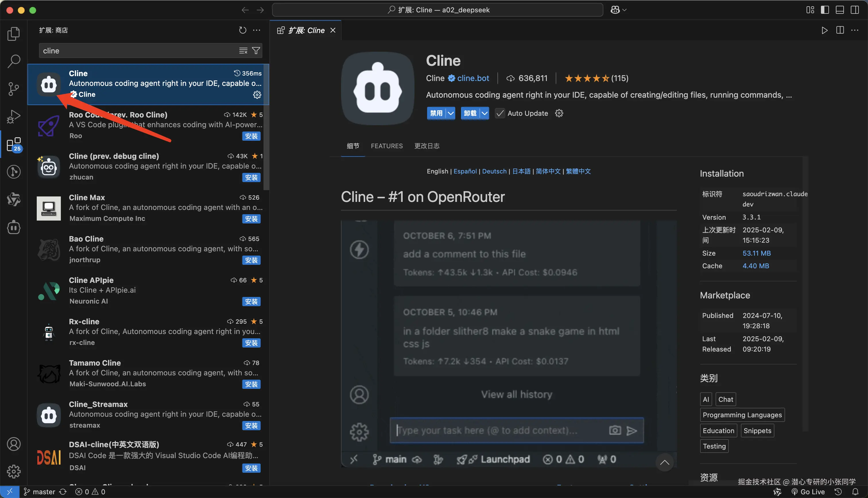Screen dimensions: 868x498
Task: Open manage gear on Cline list item
Action: (257, 95)
